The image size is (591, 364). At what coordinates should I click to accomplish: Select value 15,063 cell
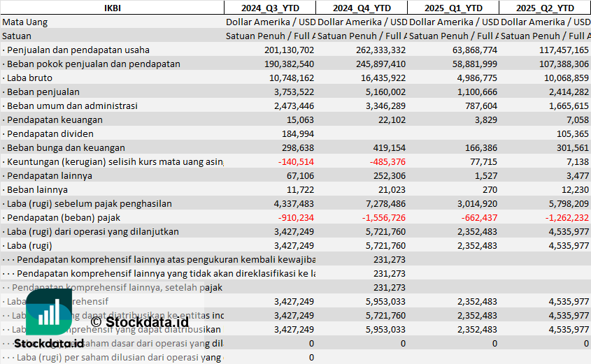pos(300,119)
